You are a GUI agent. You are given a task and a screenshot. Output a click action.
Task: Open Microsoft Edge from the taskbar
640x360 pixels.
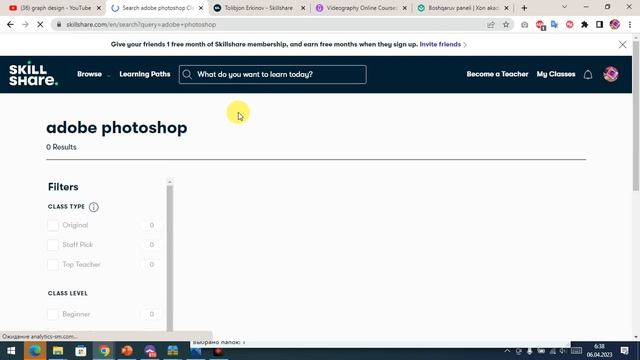tap(35, 351)
